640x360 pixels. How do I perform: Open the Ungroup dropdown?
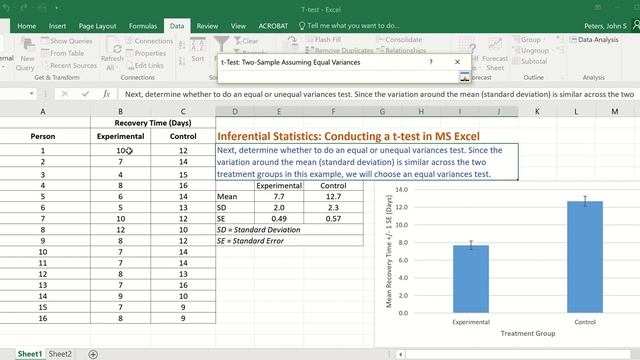[531, 50]
